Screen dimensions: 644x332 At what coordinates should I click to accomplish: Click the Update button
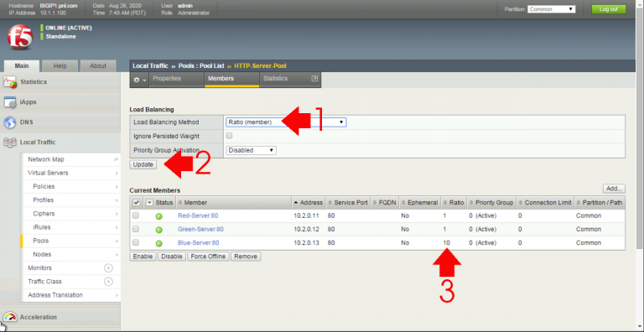click(x=143, y=164)
